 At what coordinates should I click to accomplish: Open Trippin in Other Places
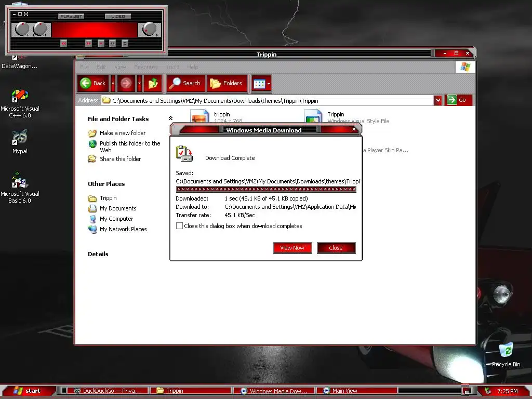108,198
